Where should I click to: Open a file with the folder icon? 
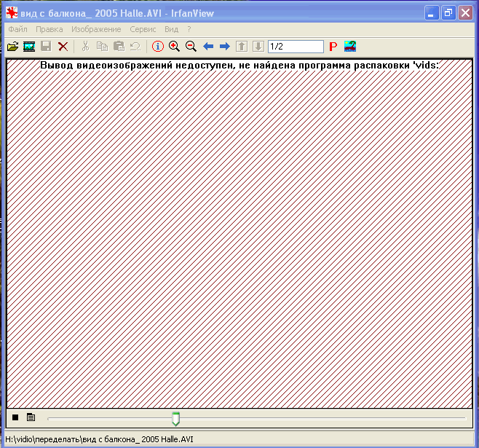pyautogui.click(x=13, y=47)
